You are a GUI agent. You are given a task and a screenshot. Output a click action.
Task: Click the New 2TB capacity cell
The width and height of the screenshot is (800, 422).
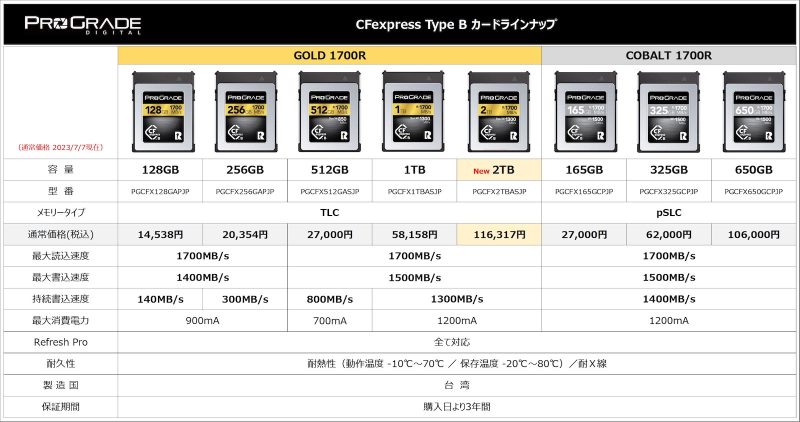[x=499, y=170]
